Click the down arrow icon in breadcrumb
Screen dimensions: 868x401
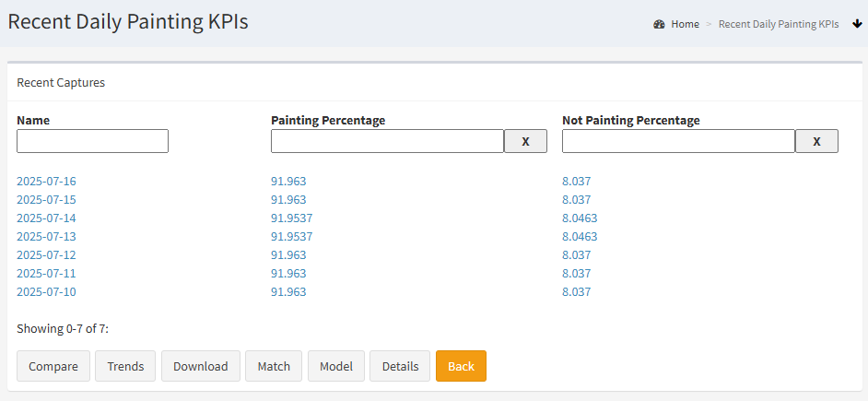click(x=858, y=24)
